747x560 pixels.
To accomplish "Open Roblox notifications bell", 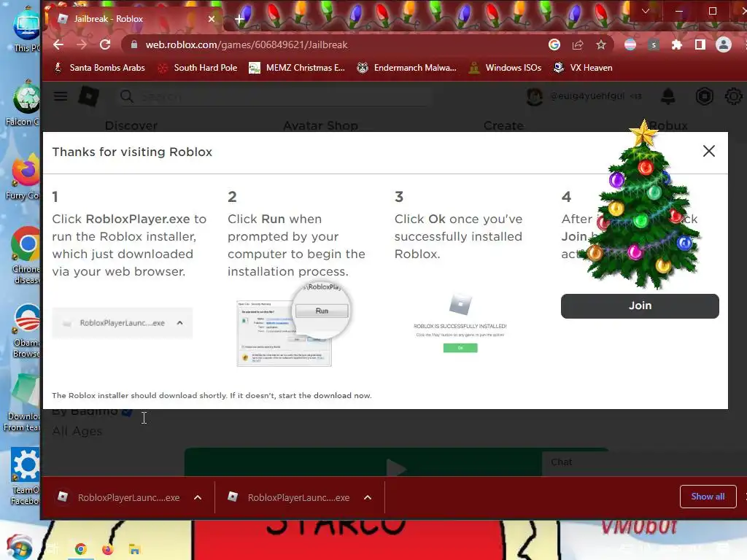I will [668, 96].
